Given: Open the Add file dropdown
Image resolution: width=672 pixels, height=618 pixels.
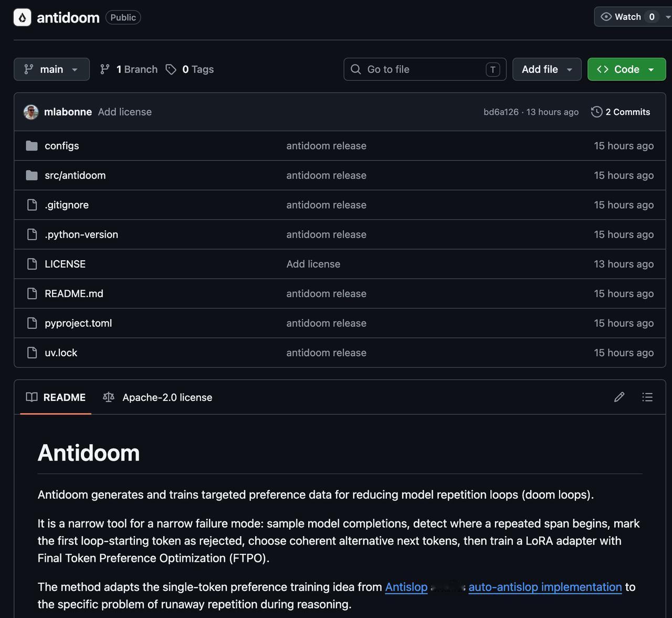Looking at the screenshot, I should click(547, 69).
